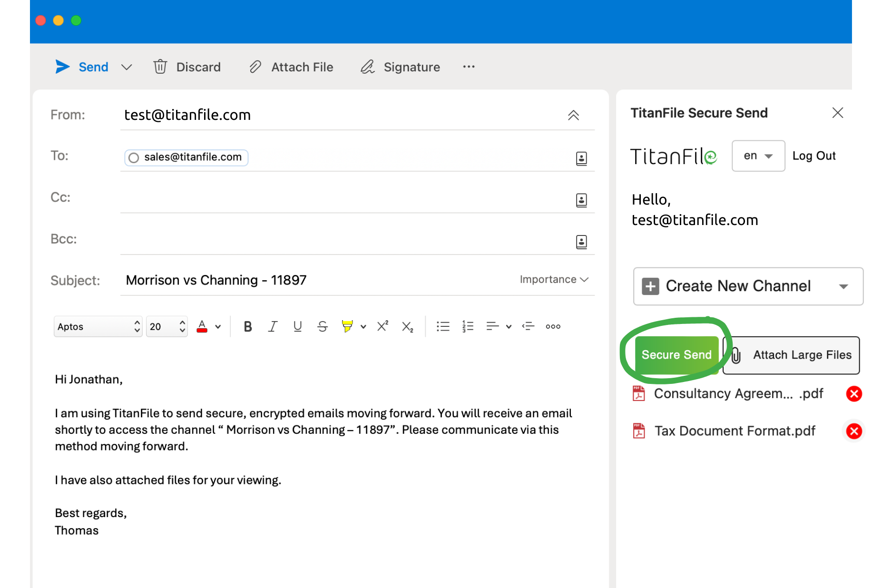The image size is (882, 588).
Task: Show more formatting options
Action: (553, 326)
